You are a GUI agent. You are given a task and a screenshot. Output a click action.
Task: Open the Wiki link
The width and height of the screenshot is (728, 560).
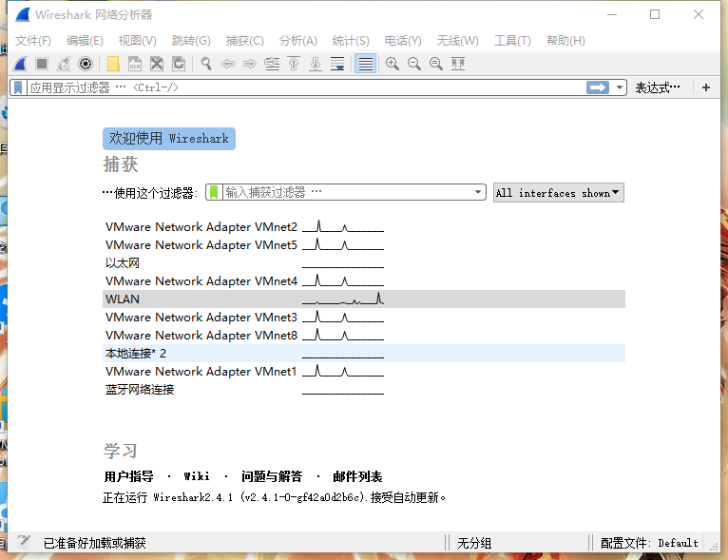pyautogui.click(x=197, y=476)
